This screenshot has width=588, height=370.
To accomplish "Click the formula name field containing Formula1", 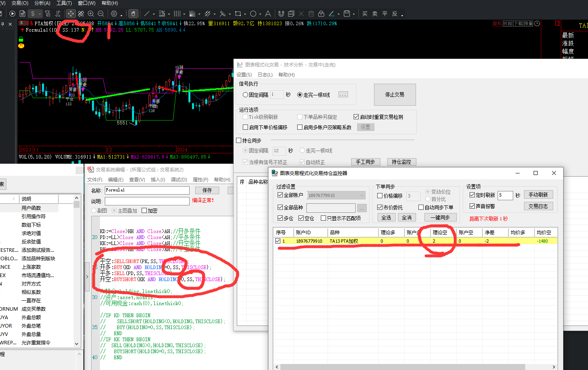I will click(147, 190).
